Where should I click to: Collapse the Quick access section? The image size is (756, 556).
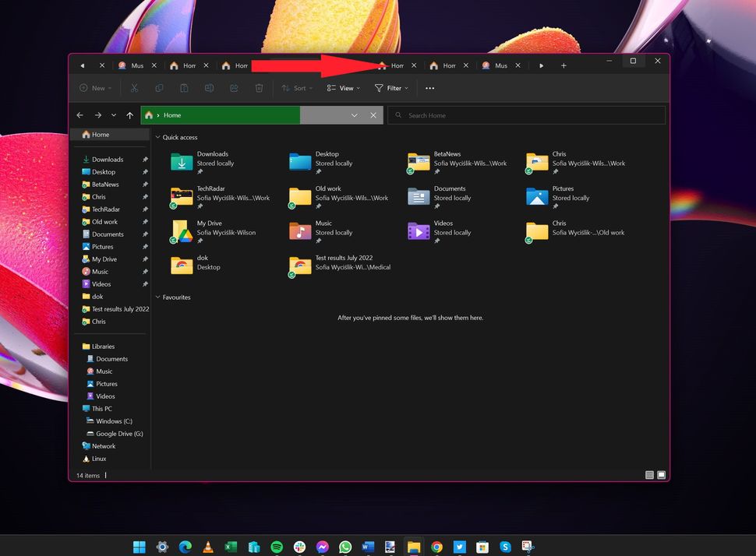click(157, 137)
